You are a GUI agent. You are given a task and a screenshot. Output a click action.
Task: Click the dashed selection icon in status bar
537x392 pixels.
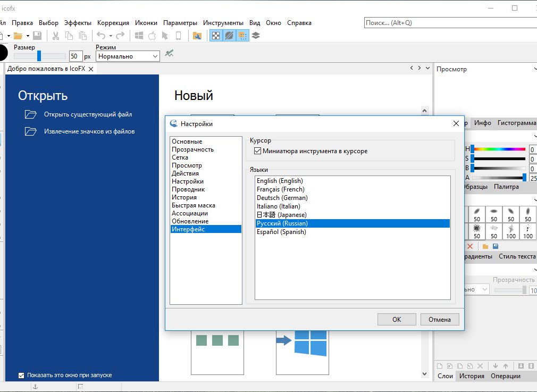point(80,387)
